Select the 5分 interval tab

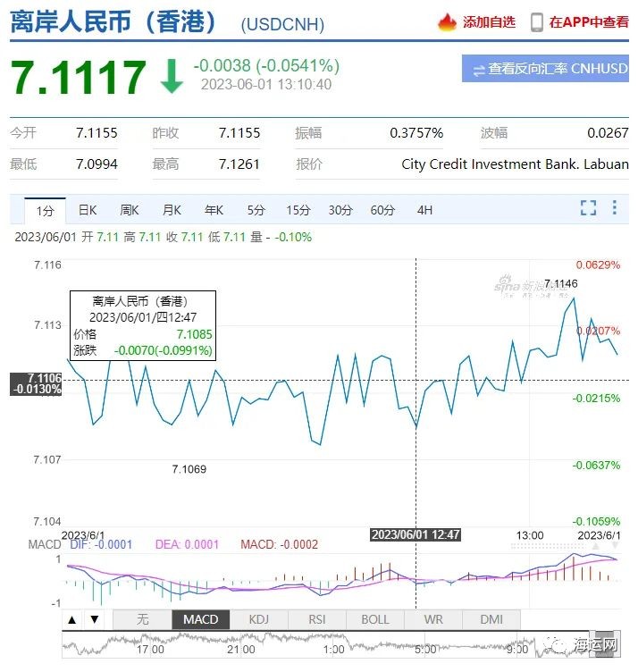[256, 210]
